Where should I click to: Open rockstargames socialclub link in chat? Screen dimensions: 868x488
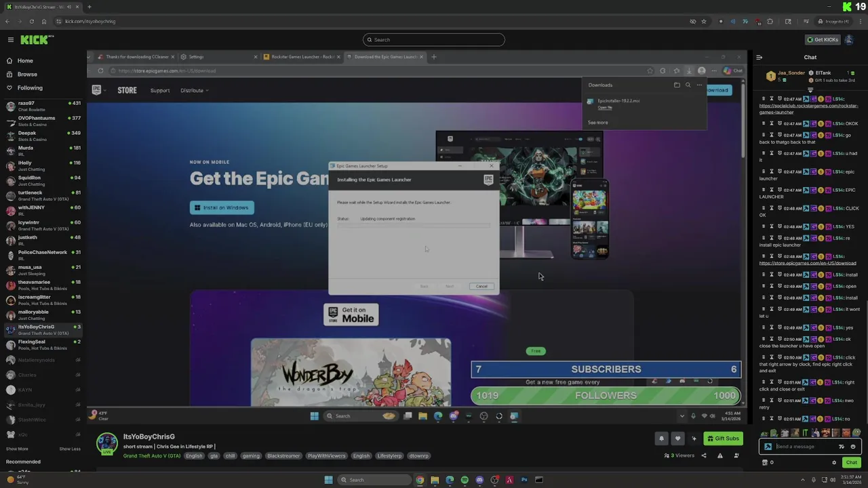[x=808, y=108]
